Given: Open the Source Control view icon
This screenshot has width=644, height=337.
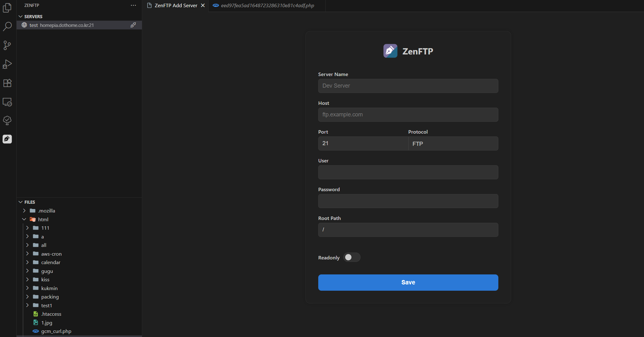Looking at the screenshot, I should pyautogui.click(x=7, y=45).
